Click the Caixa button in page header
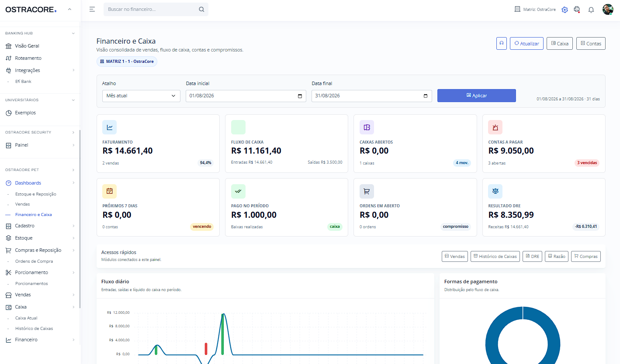This screenshot has width=620, height=364. [x=560, y=43]
